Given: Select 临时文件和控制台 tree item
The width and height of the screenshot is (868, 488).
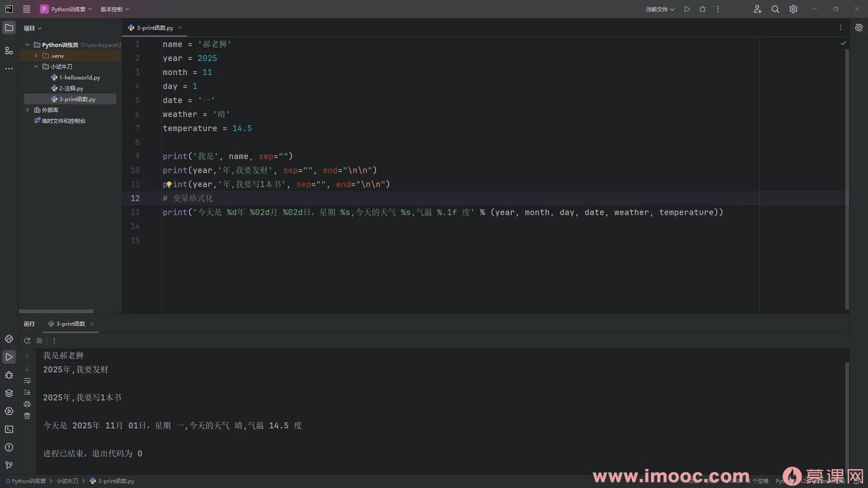Looking at the screenshot, I should (x=60, y=121).
